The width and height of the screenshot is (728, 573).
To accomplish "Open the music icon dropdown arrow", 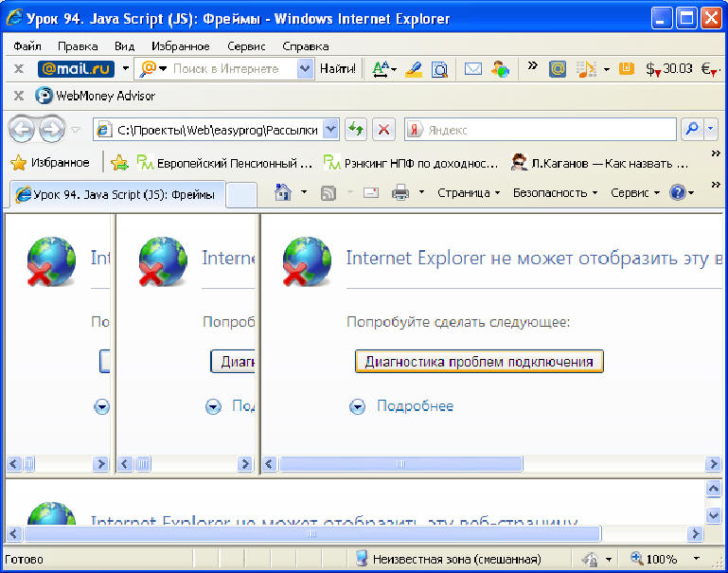I will point(607,70).
